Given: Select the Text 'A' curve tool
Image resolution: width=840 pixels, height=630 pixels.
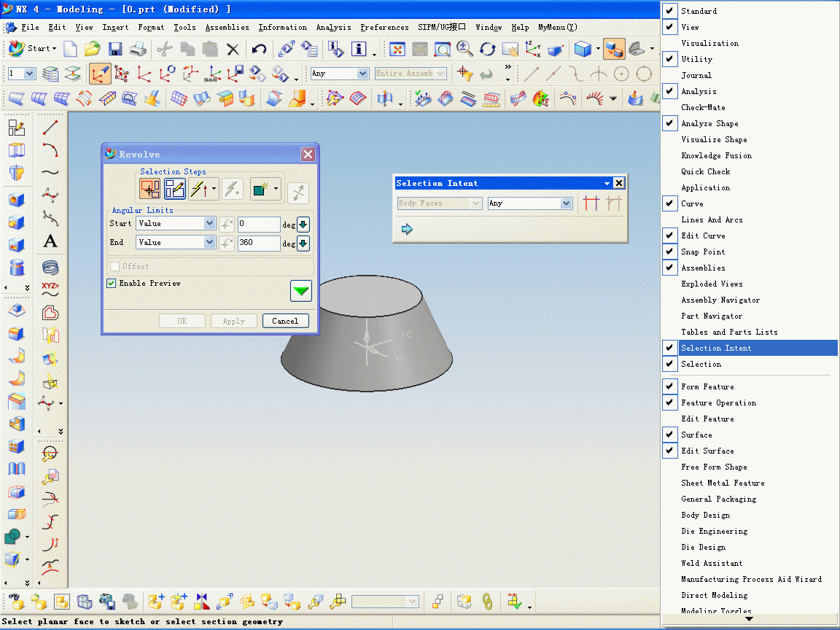Looking at the screenshot, I should click(50, 241).
